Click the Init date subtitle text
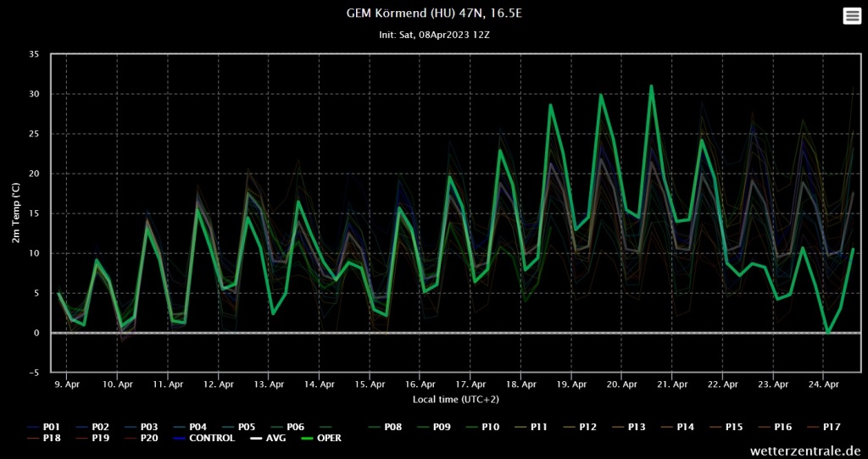The width and height of the screenshot is (868, 459). (x=433, y=35)
